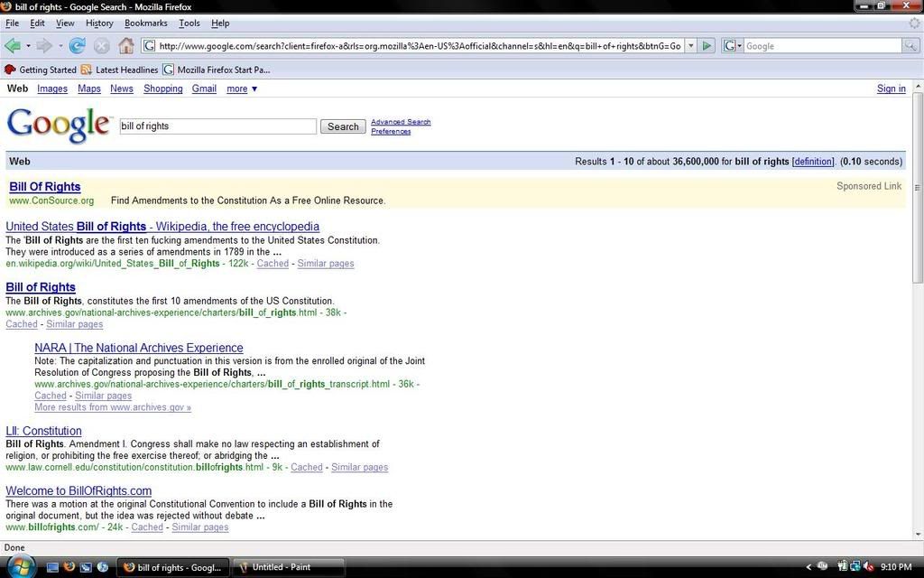Open the LII: Constitution result

point(43,431)
